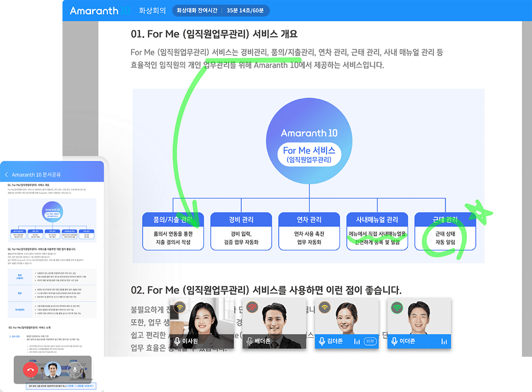Select 이사원's video thumbnail
Screen dimensions: 532x392
click(201, 323)
